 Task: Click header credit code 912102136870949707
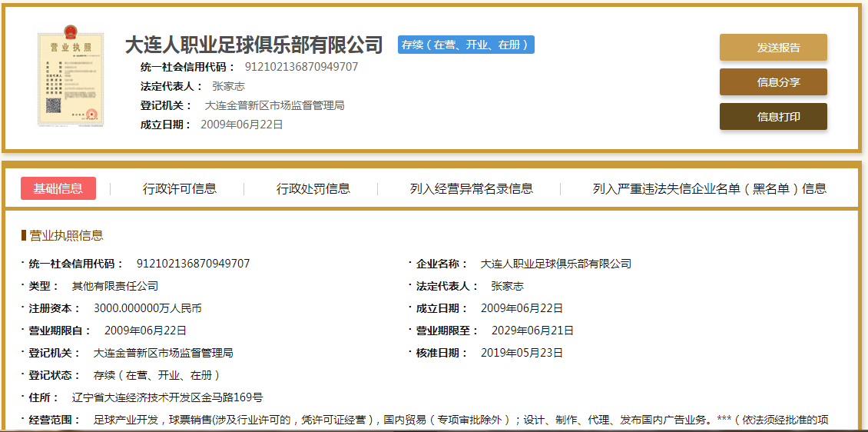pos(302,67)
